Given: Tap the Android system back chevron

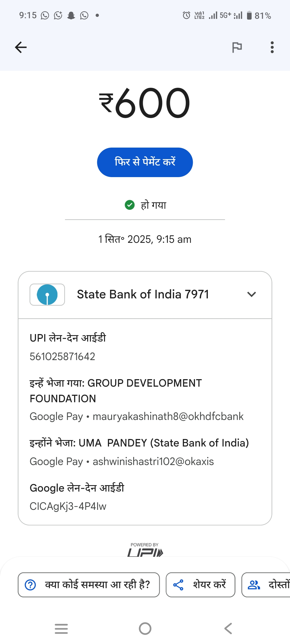Looking at the screenshot, I should point(228,628).
